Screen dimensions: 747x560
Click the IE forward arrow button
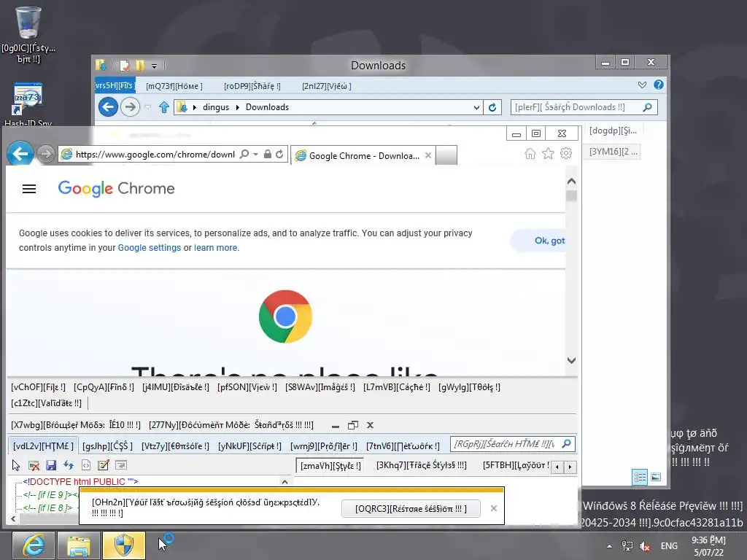pyautogui.click(x=46, y=155)
